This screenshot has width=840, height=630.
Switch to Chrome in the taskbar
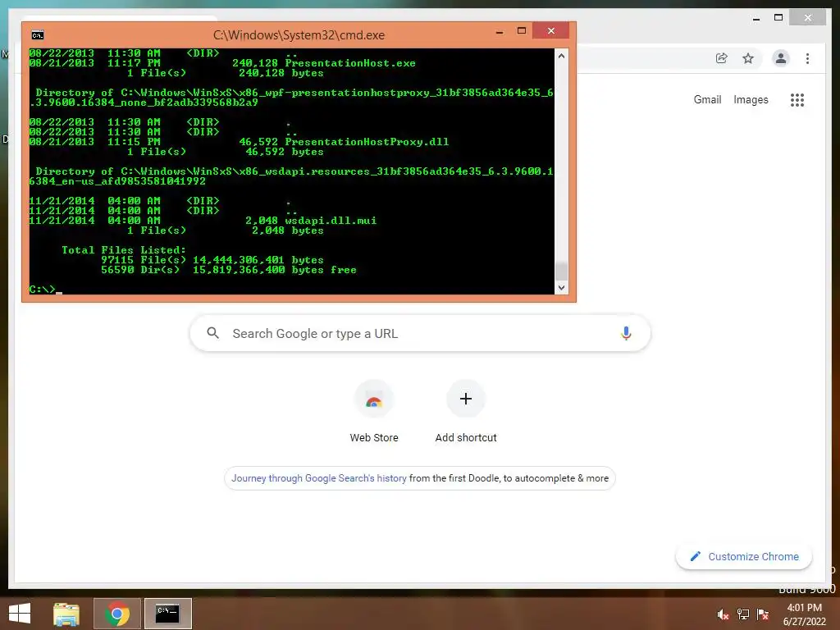[x=117, y=614]
